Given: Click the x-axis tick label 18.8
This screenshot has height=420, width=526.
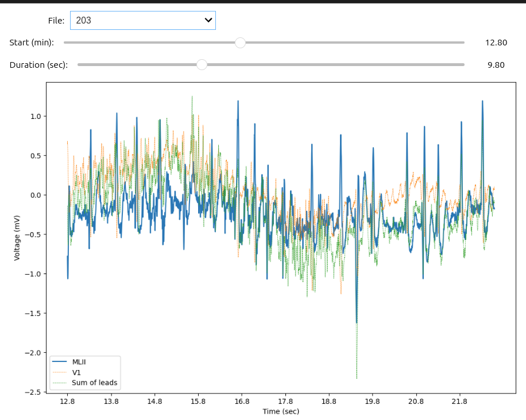Looking at the screenshot, I should coord(328,402).
